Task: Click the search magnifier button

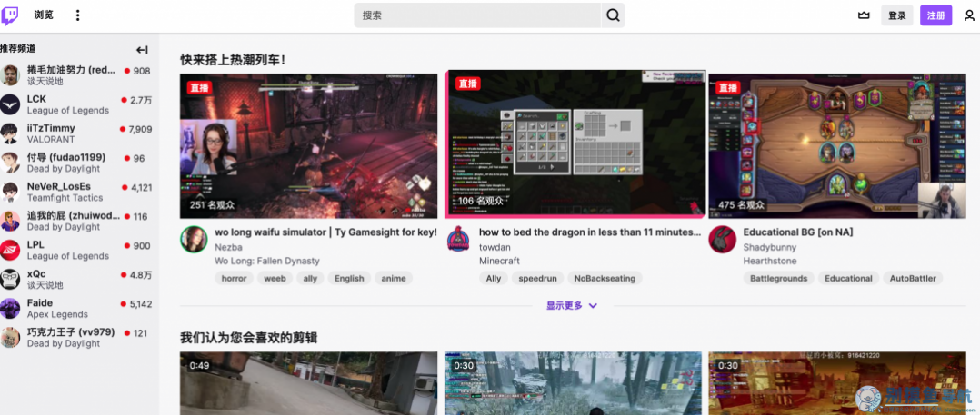Action: click(x=613, y=15)
